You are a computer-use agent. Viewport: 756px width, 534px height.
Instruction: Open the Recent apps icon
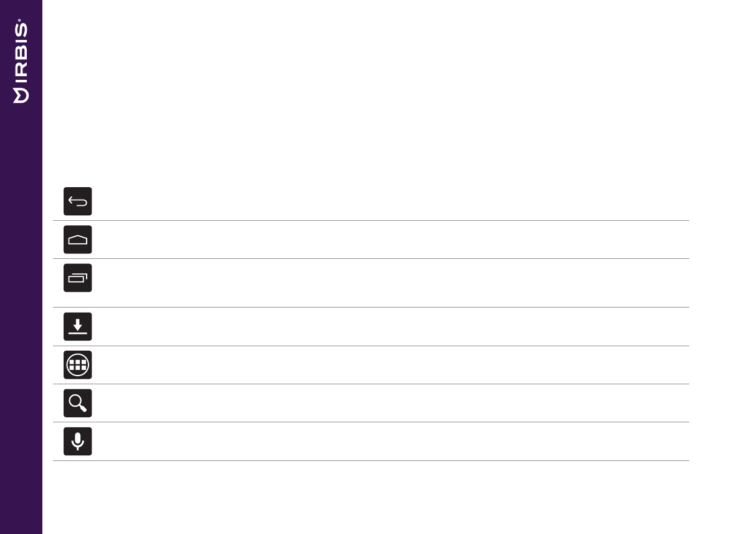click(77, 278)
